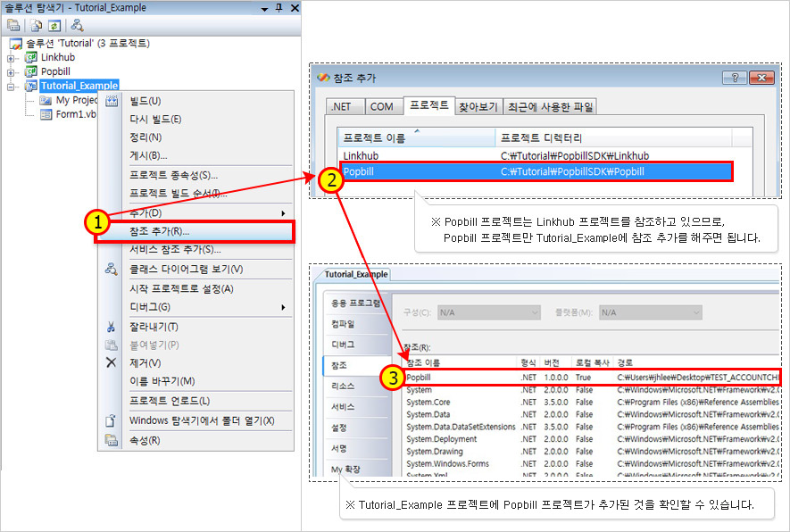Collapse the Tutorial_Example project node
The height and width of the screenshot is (532, 790).
click(x=11, y=87)
